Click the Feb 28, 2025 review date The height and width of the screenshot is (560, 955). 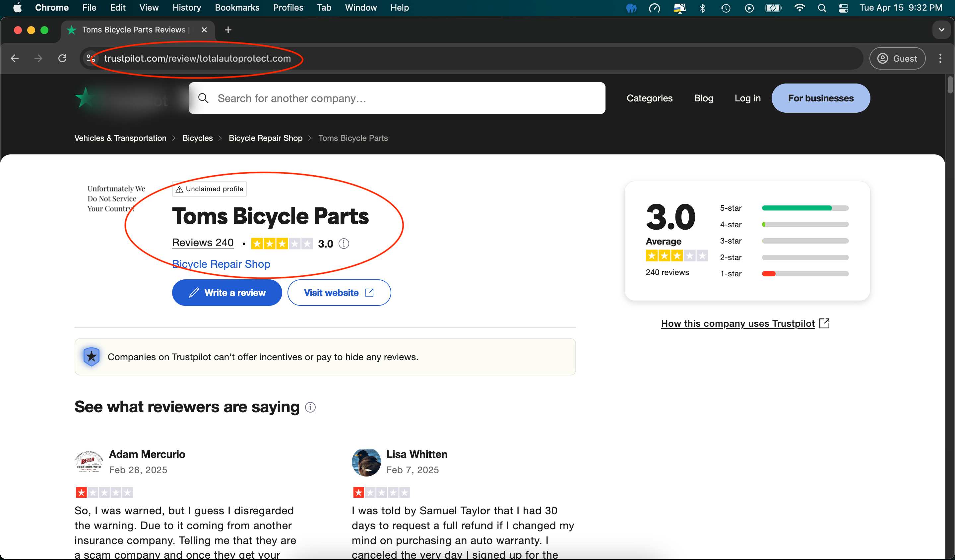click(x=138, y=470)
